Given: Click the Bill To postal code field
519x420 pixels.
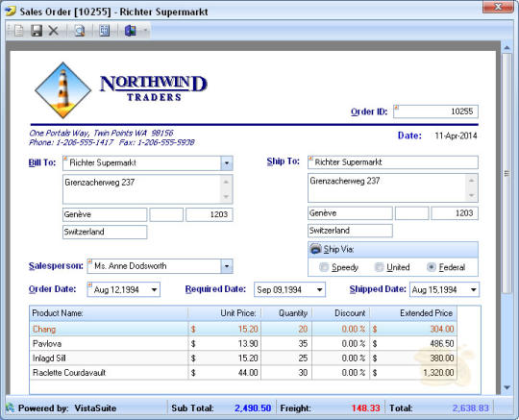Looking at the screenshot, I should tap(210, 214).
